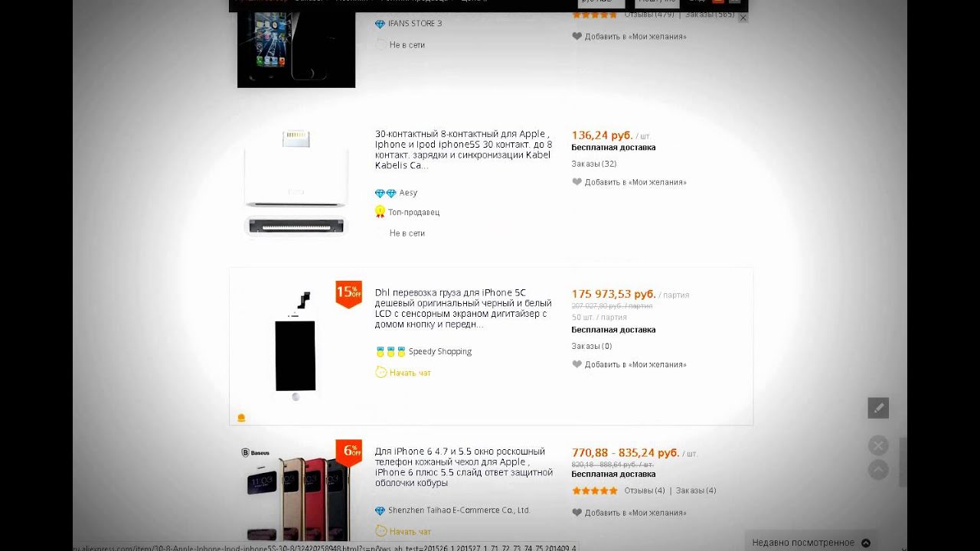This screenshot has width=980, height=551.
Task: Open Отзывы (4) for iPhone 6 case
Action: (644, 491)
